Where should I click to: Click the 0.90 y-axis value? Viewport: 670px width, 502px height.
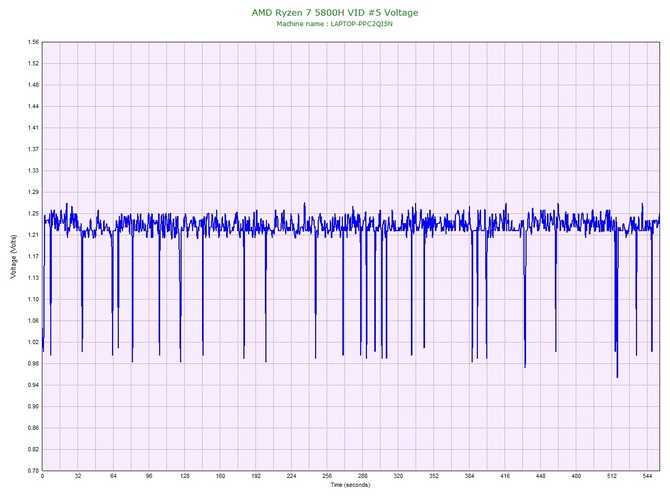(33, 406)
